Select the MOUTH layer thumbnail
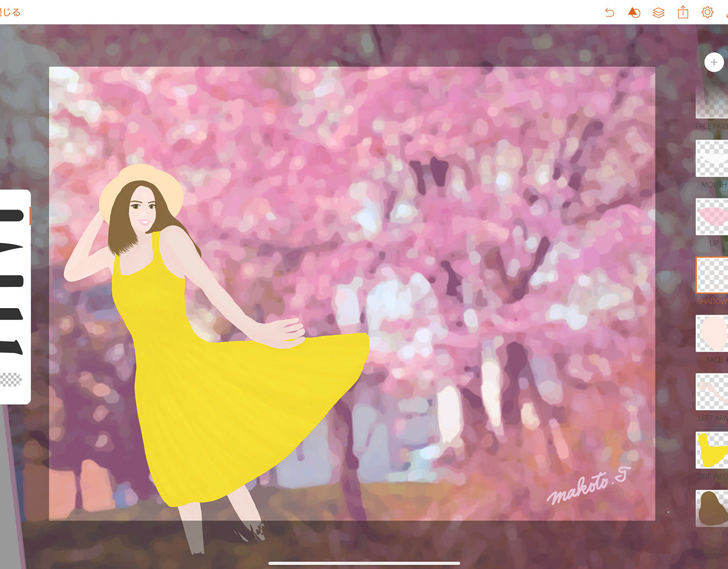 (x=712, y=158)
